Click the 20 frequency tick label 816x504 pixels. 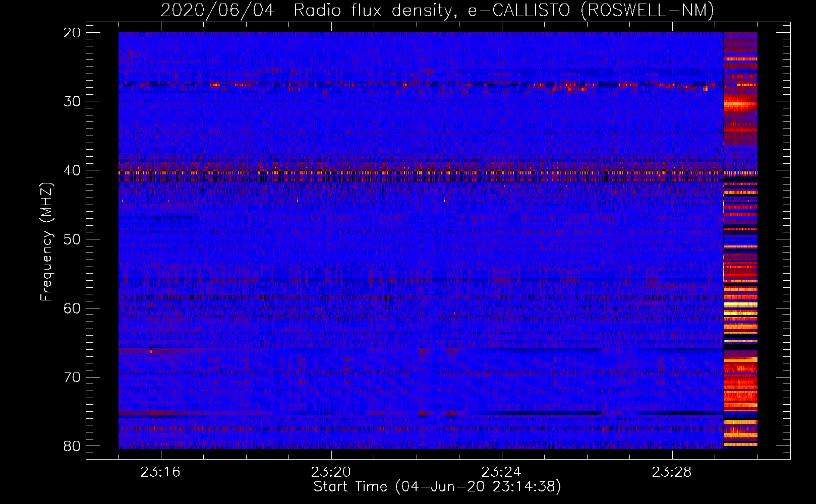tap(72, 33)
